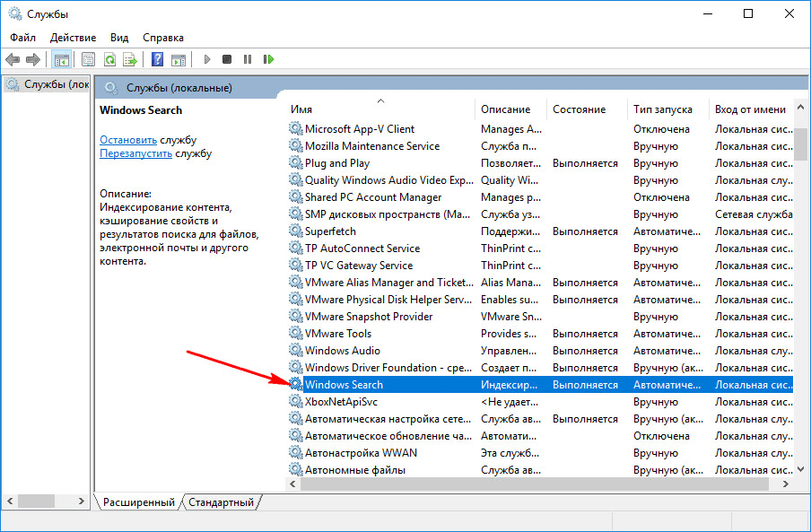Open Help with the blue question icon
This screenshot has height=532, width=811.
(x=157, y=59)
